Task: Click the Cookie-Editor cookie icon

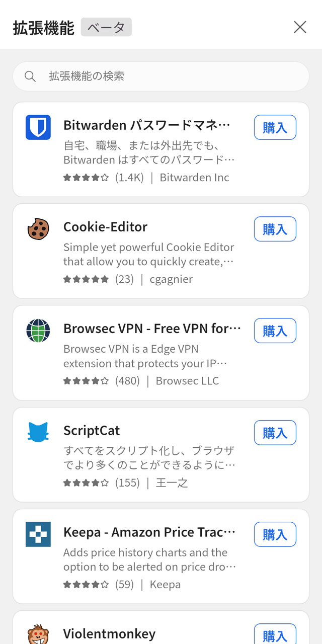Action: (x=38, y=229)
